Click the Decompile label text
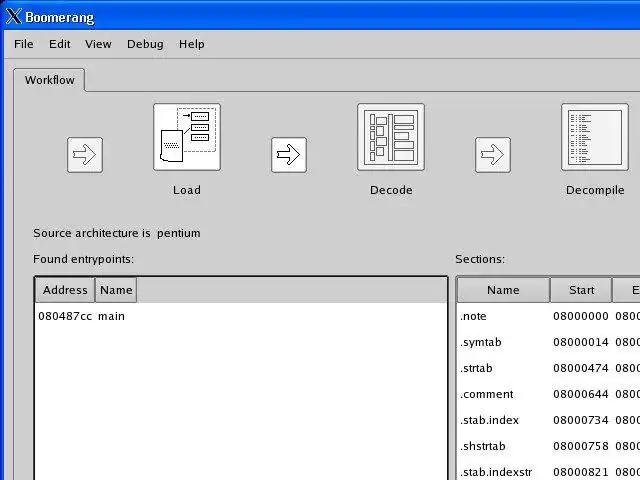The width and height of the screenshot is (640, 480). pos(595,190)
